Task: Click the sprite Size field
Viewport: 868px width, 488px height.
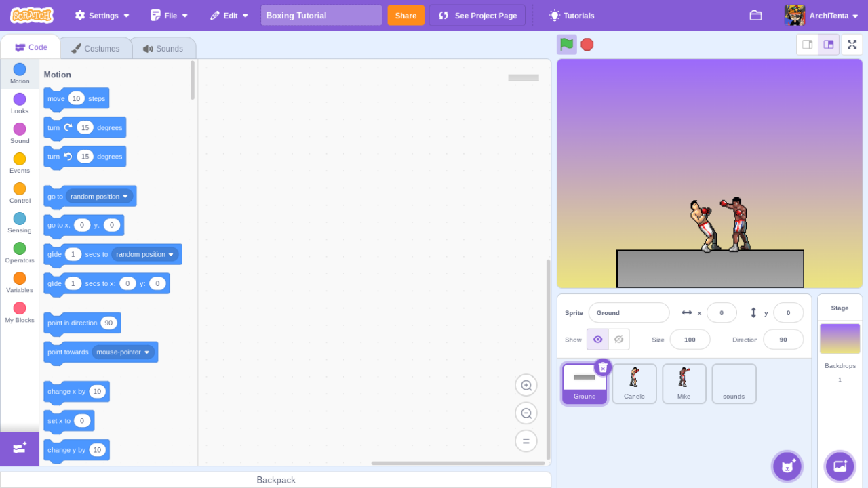Action: tap(690, 340)
